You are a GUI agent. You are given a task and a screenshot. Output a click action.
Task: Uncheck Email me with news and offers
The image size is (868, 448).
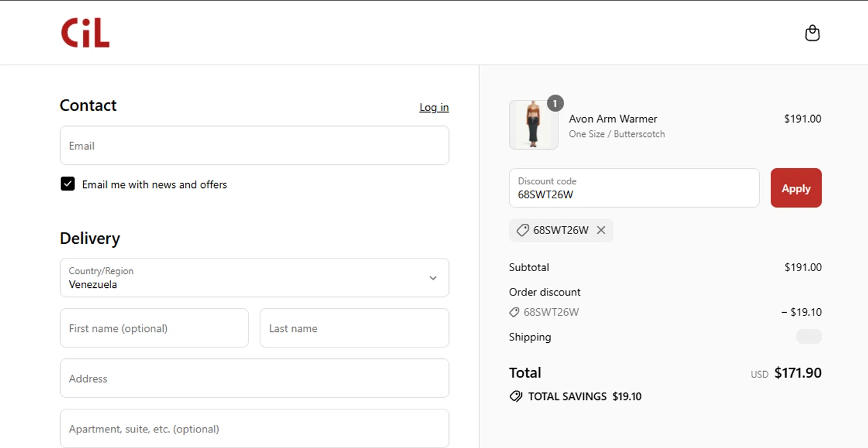coord(68,184)
